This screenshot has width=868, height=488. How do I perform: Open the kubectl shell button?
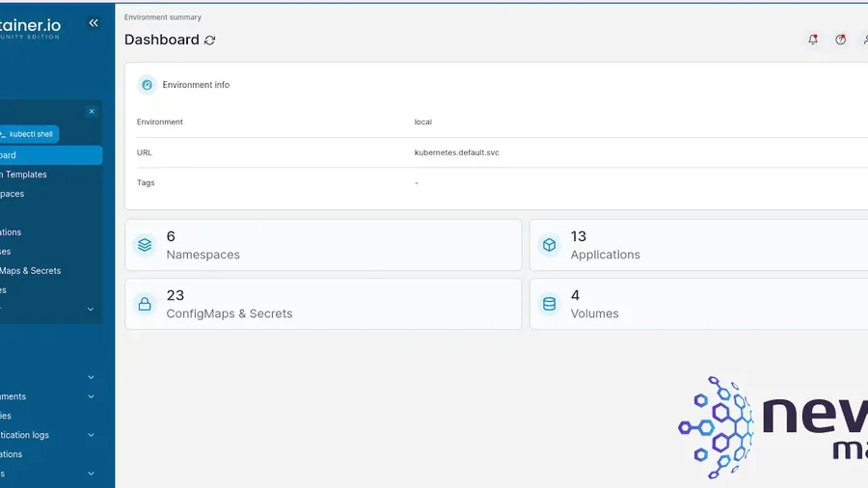point(28,134)
